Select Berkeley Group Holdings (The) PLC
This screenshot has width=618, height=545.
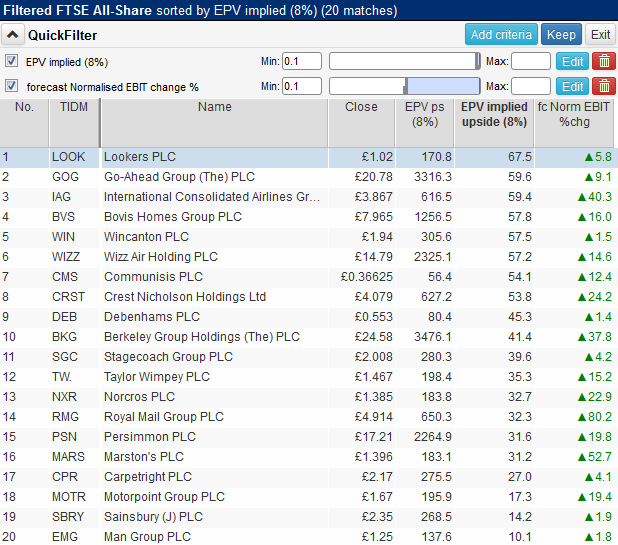[x=307, y=337]
